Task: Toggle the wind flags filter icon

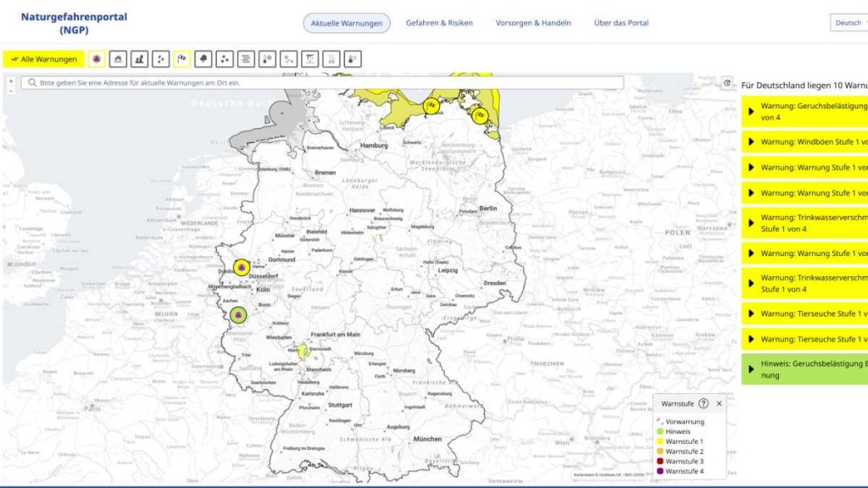Action: tap(181, 58)
